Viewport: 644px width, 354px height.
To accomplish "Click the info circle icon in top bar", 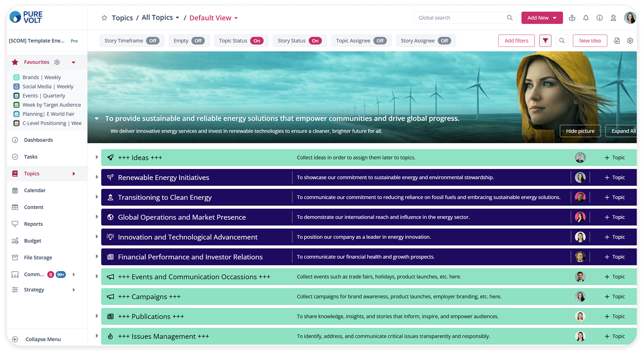I will 600,18.
